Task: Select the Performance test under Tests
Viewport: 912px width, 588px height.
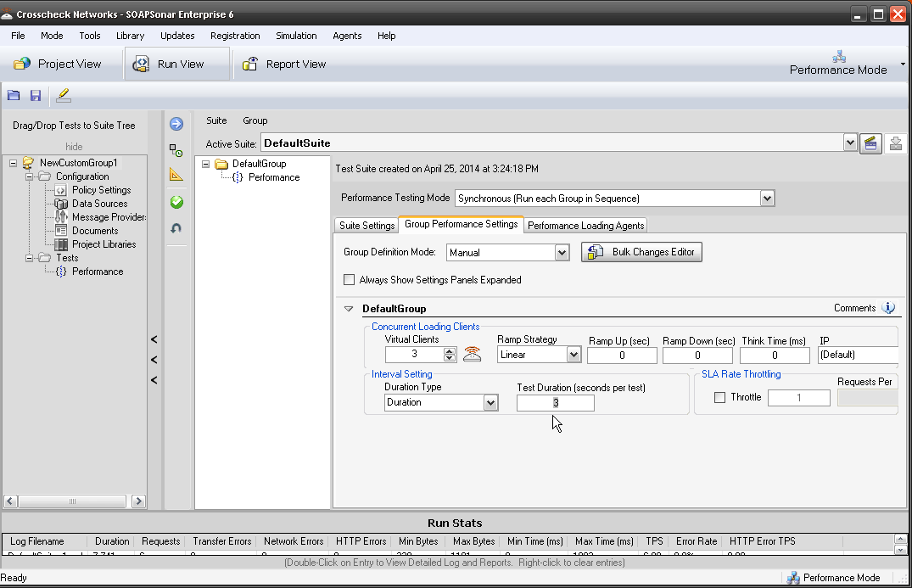Action: point(97,272)
